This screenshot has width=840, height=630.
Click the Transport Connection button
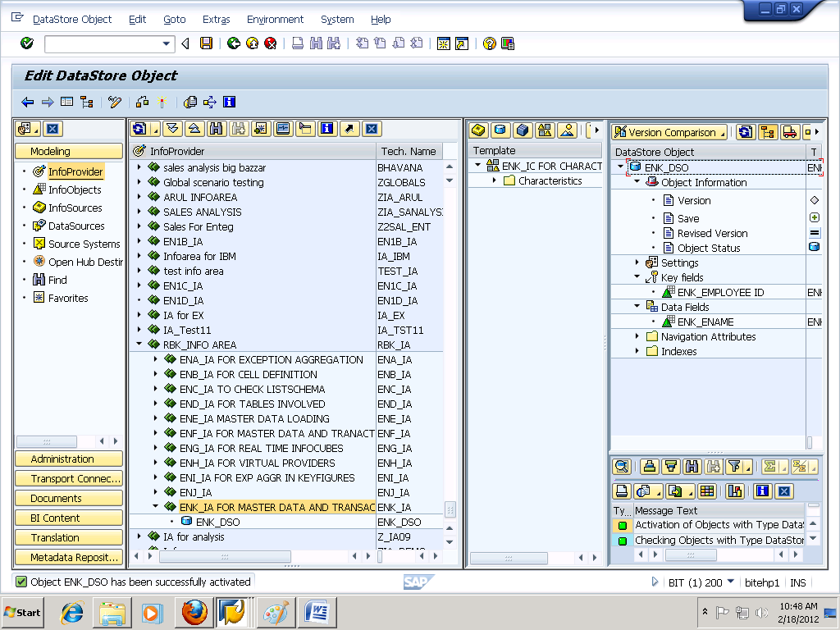coord(69,478)
